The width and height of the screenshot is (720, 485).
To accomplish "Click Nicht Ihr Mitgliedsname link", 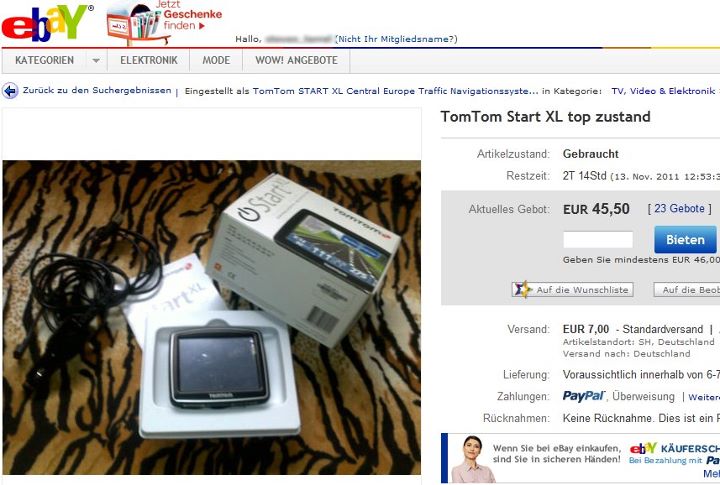I will click(x=396, y=39).
